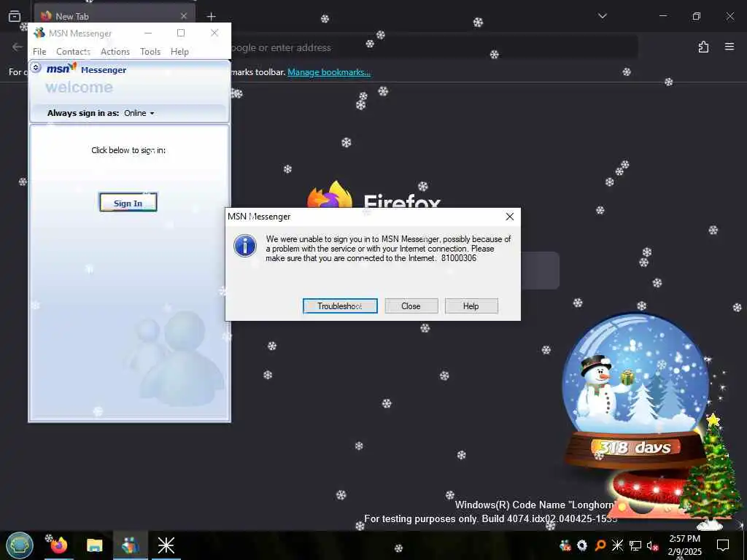
Task: Open the File menu in MSN Messenger
Action: click(x=39, y=52)
